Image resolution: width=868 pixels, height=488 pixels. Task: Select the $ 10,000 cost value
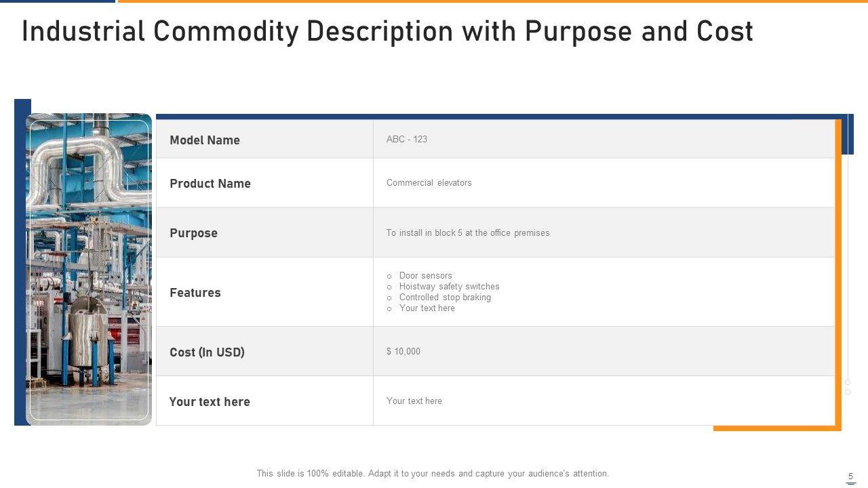click(403, 352)
